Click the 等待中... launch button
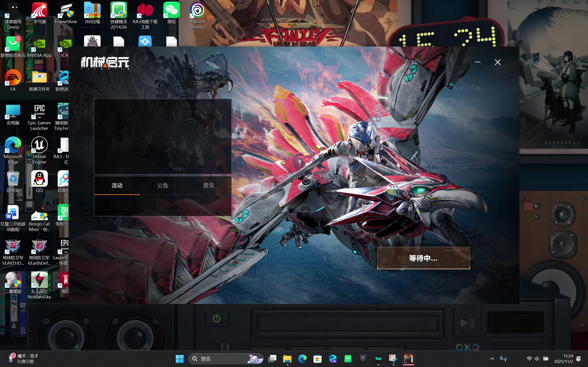The image size is (588, 367). point(423,258)
